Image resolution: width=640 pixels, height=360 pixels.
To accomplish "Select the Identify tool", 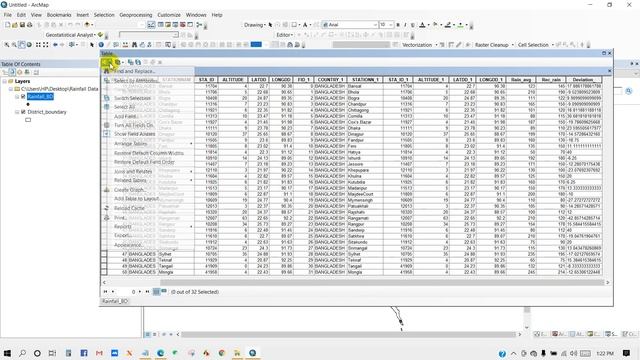I will (x=101, y=44).
